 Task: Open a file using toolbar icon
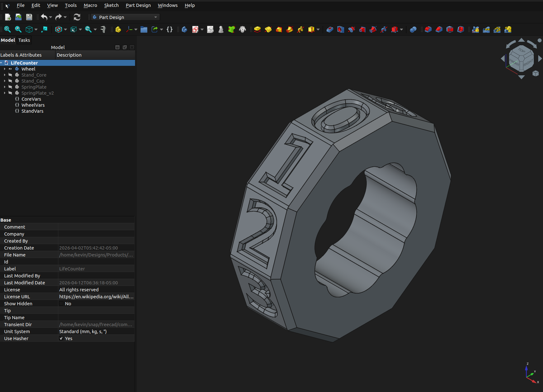click(x=19, y=17)
